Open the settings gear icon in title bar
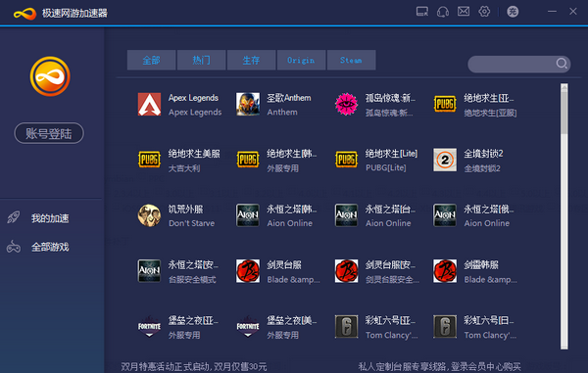The width and height of the screenshot is (588, 373). coord(484,12)
